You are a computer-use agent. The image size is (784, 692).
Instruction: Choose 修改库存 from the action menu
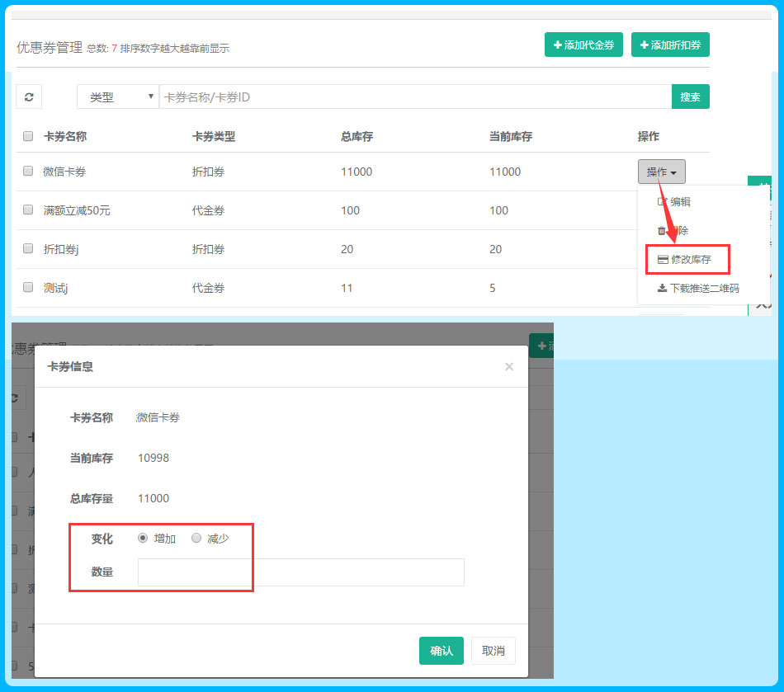pos(690,260)
